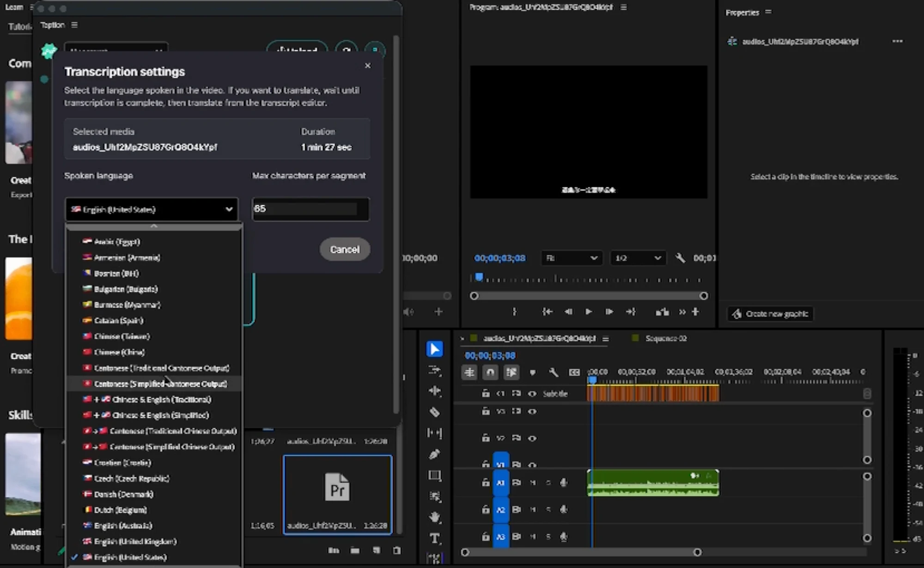The image size is (924, 568).
Task: Open the Spoken language dropdown
Action: [152, 209]
